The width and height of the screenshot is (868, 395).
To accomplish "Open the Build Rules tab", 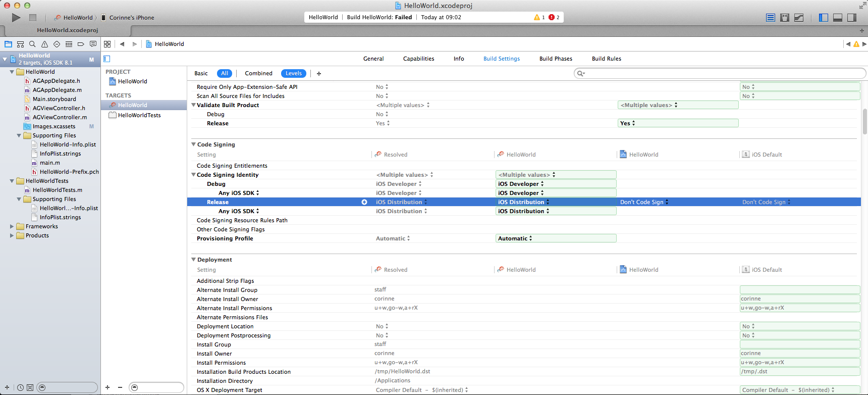I will pos(607,59).
